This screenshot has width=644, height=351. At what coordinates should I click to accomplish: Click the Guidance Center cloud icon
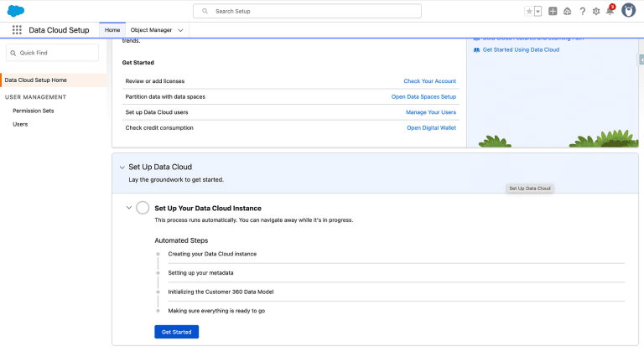pos(567,11)
